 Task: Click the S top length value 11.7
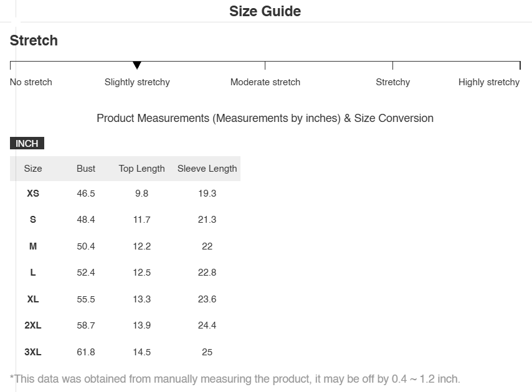pyautogui.click(x=142, y=220)
